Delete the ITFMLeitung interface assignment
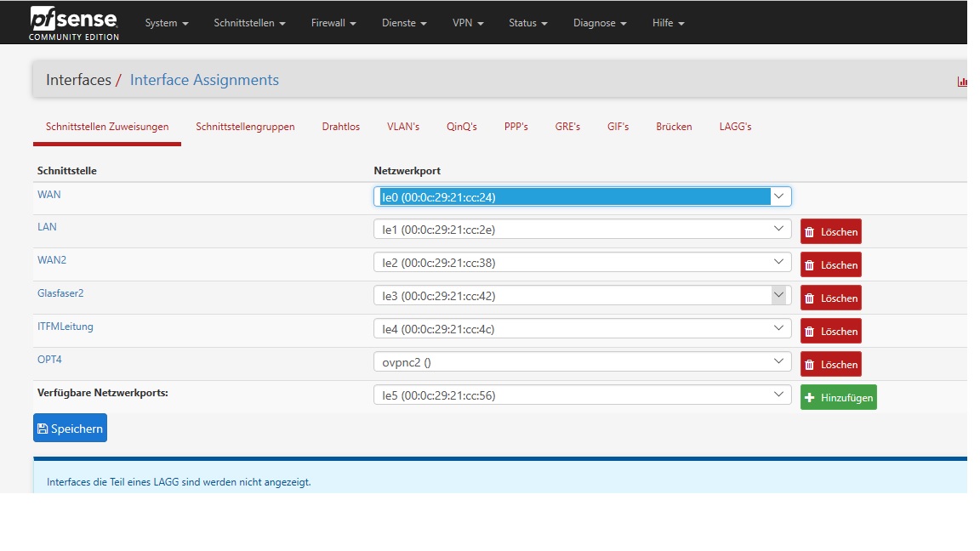Viewport: 980px width, 551px height. 830,331
